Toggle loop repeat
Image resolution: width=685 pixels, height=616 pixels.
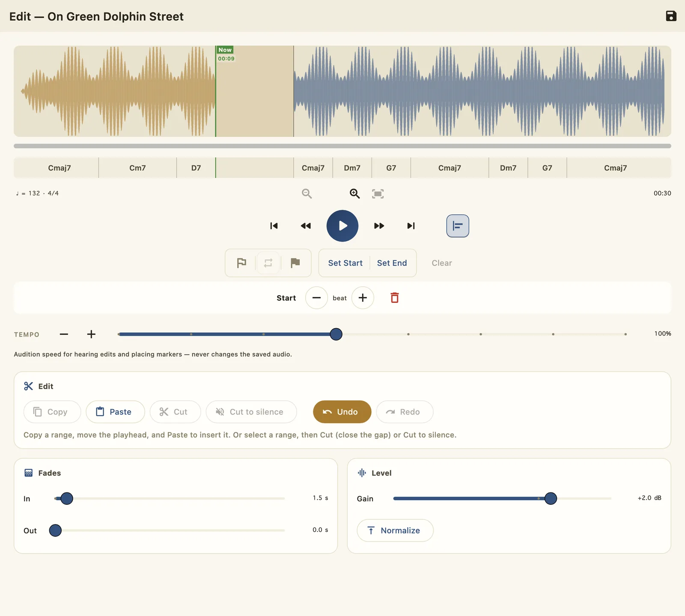coord(268,263)
